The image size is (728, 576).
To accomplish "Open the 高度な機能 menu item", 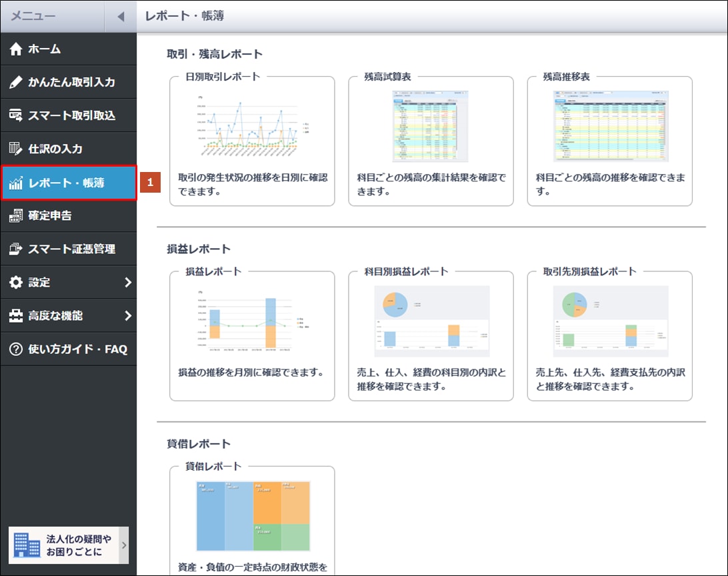I will tap(56, 316).
